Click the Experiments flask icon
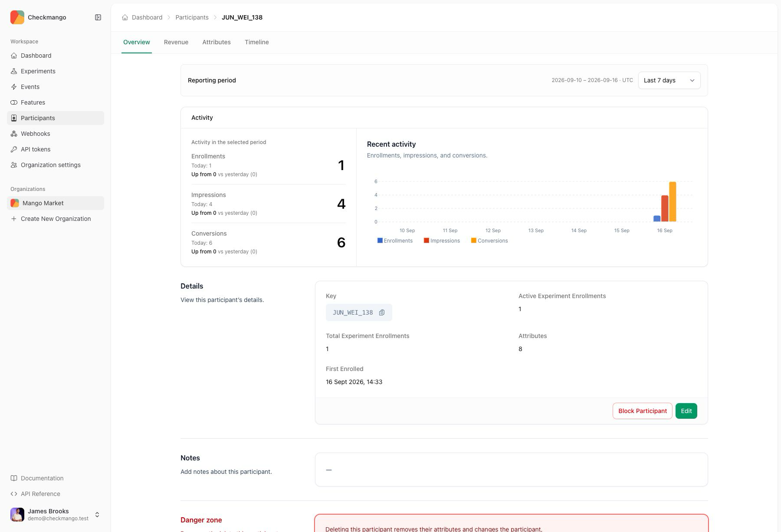781x532 pixels. (14, 71)
